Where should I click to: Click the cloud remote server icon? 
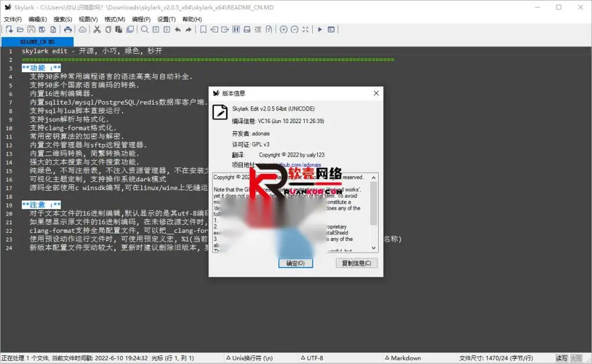82,30
